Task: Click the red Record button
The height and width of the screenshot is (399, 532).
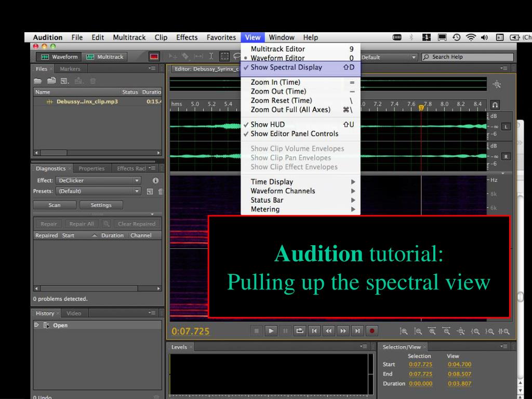Action: (x=372, y=331)
